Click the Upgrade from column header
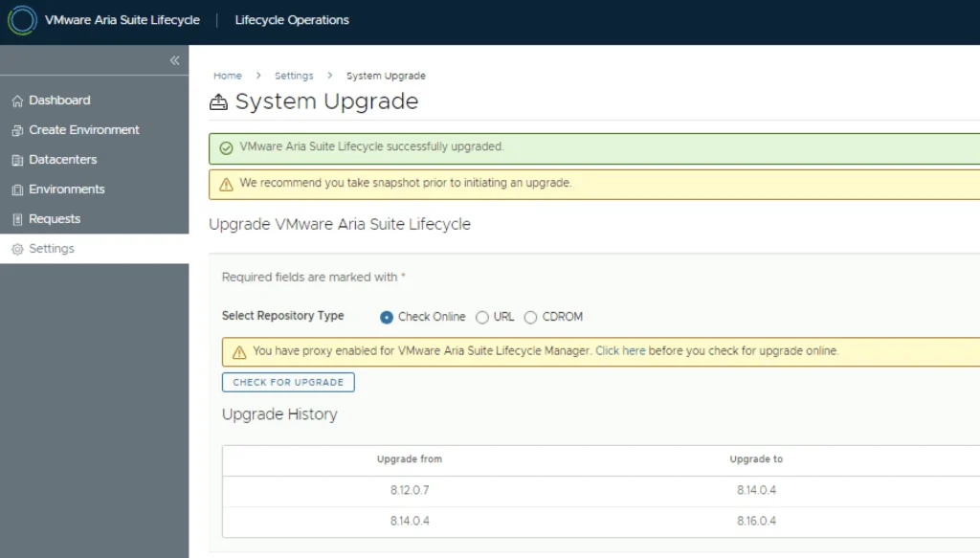The image size is (980, 558). coord(410,459)
